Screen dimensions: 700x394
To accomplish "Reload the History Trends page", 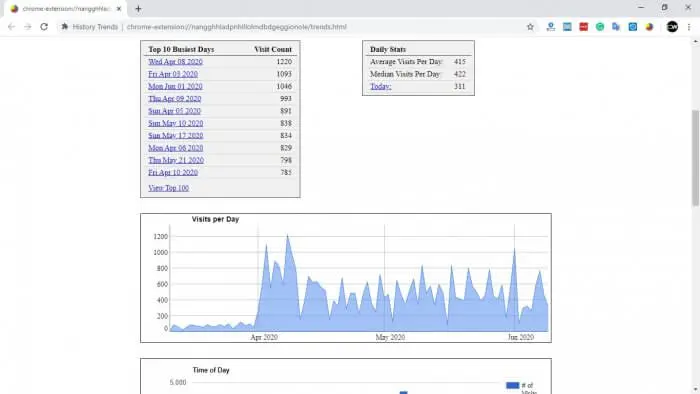I will click(44, 27).
